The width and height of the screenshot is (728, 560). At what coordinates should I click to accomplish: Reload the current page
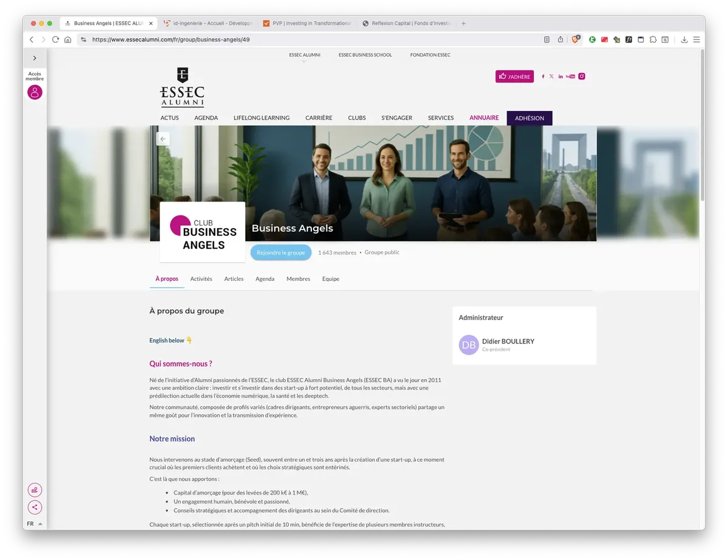click(55, 39)
